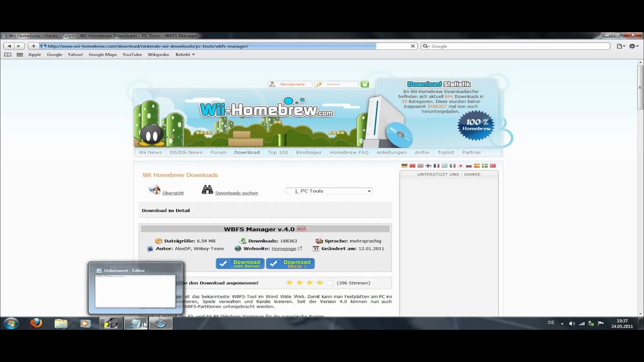The image size is (644, 362).
Task: Click the volume speaker tray icon
Action: tap(572, 323)
